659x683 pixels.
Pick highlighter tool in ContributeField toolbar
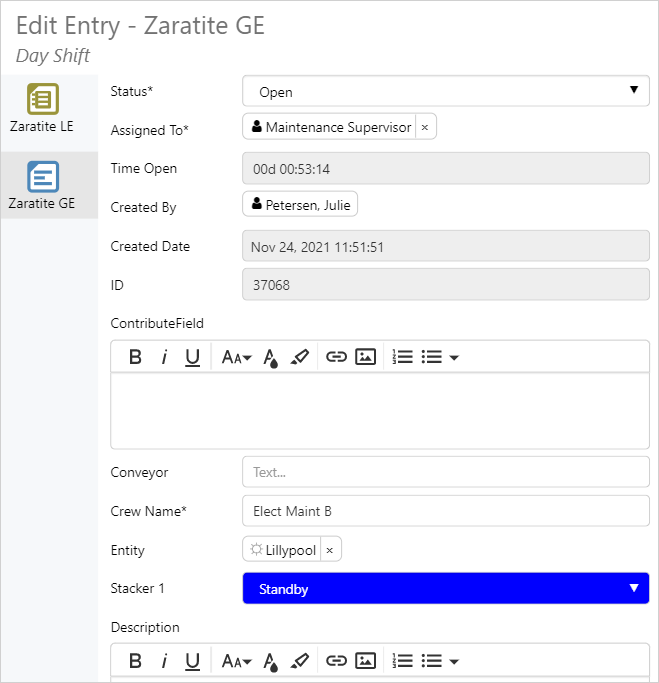pos(299,357)
